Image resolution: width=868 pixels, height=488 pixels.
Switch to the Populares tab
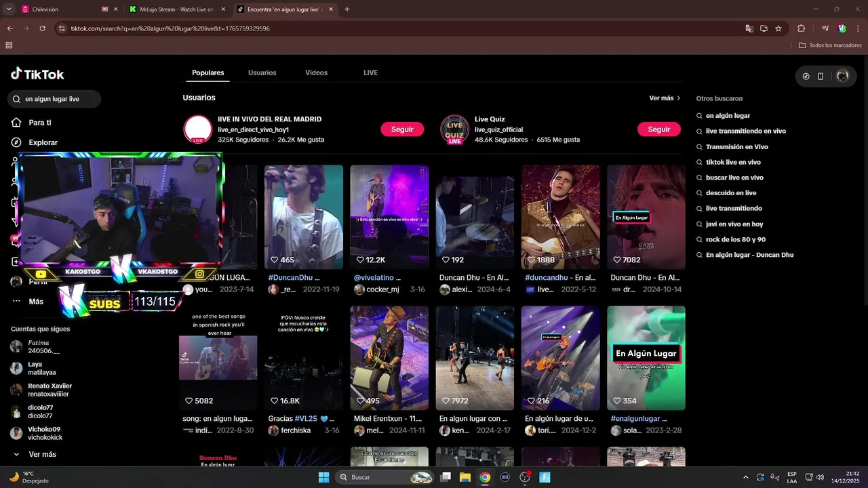tap(208, 73)
